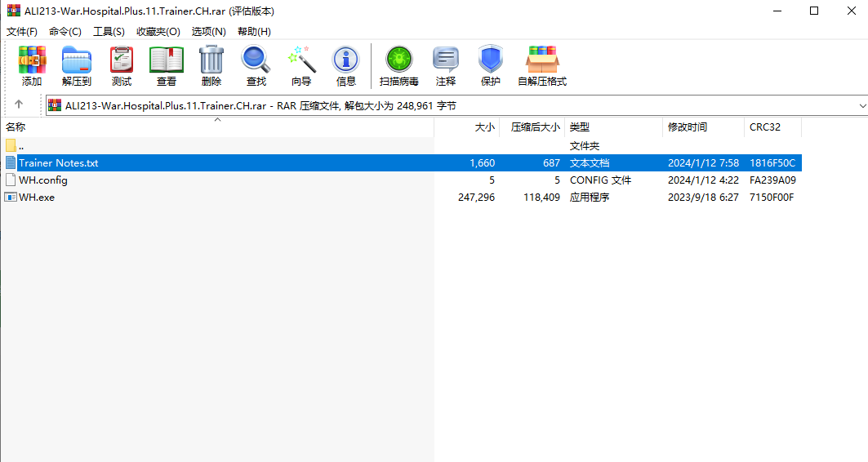Select the WH.config file name

[43, 180]
